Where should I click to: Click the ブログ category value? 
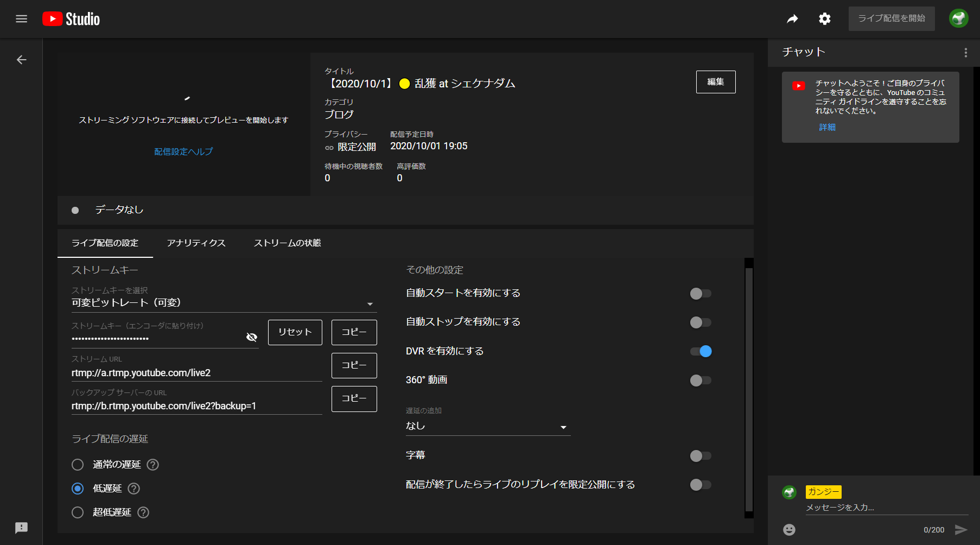pyautogui.click(x=339, y=115)
